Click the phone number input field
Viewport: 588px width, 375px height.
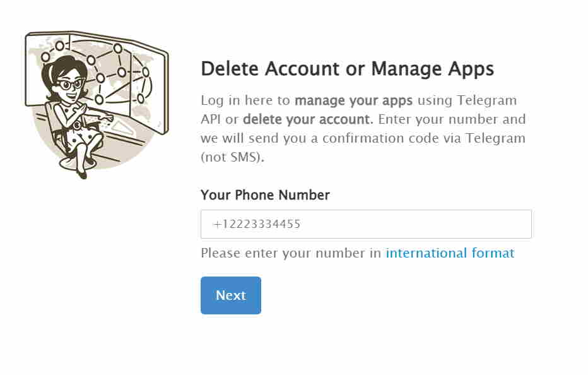point(366,224)
